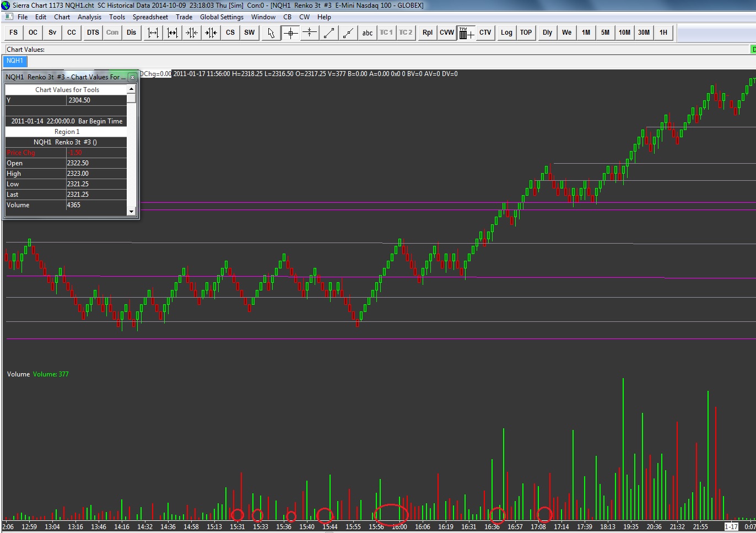The width and height of the screenshot is (756, 533).
Task: Click the compress bar spacing icon
Action: tap(172, 33)
